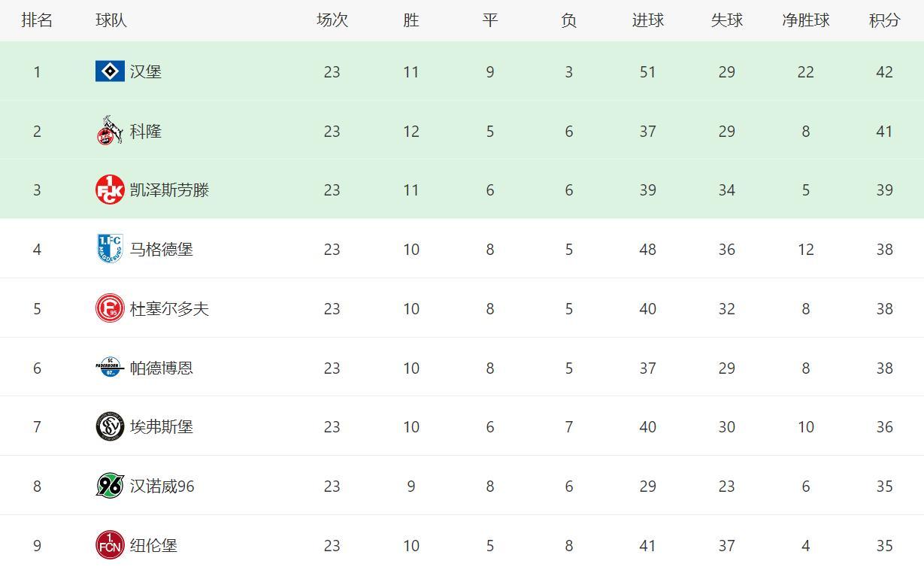Click the Nürnberg (纽伦堡) FCN crest
The width and height of the screenshot is (924, 573).
point(110,545)
